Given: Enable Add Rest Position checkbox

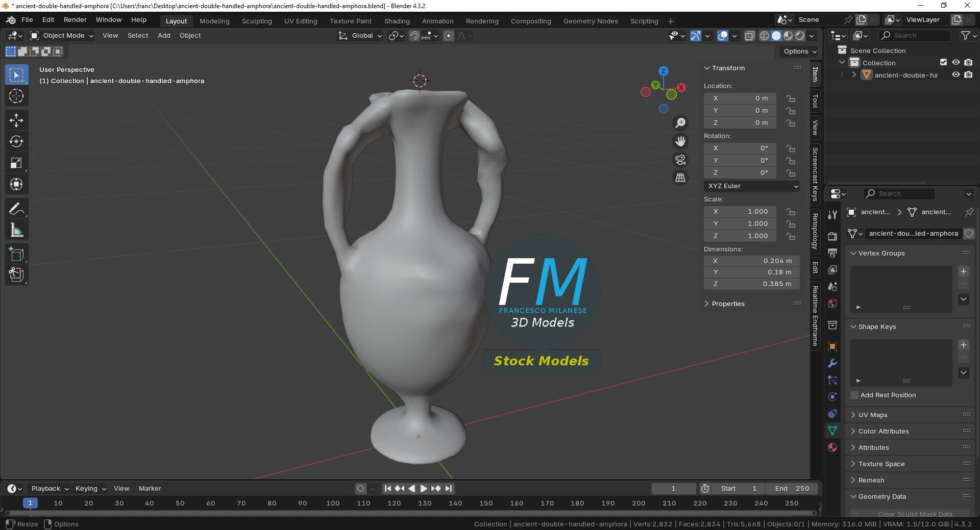Looking at the screenshot, I should [854, 395].
